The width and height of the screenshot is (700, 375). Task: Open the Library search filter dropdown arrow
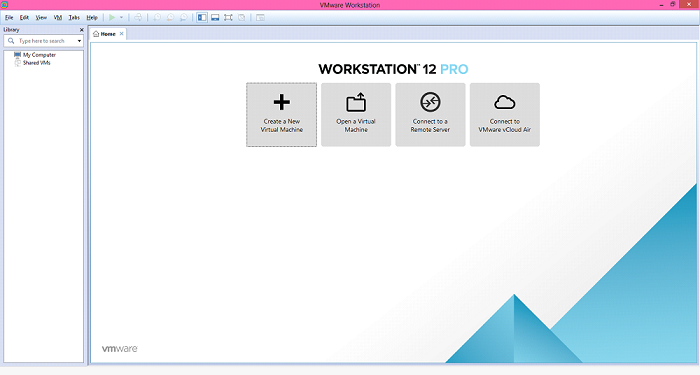pos(79,41)
